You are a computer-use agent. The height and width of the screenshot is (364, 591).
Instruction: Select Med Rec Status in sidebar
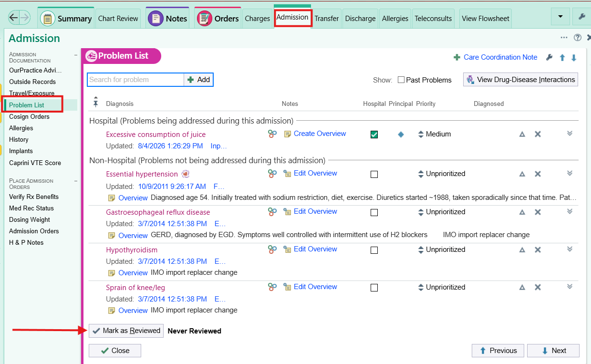(31, 208)
